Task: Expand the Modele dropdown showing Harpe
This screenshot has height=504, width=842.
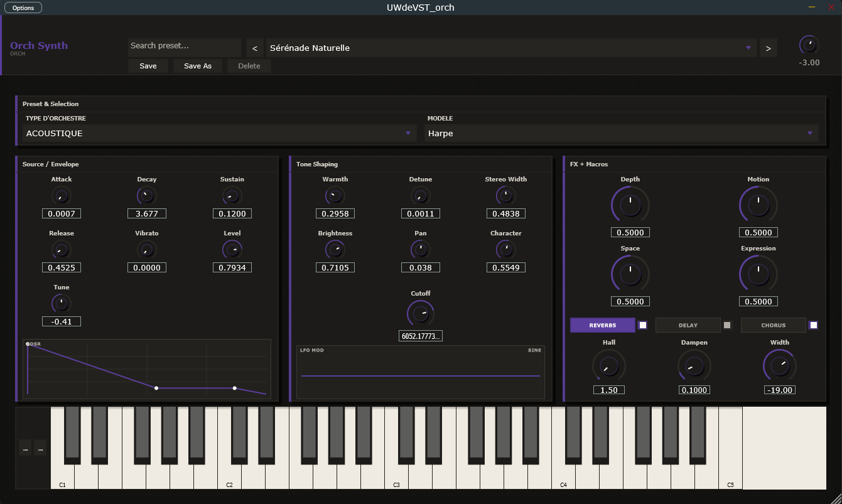Action: point(621,133)
